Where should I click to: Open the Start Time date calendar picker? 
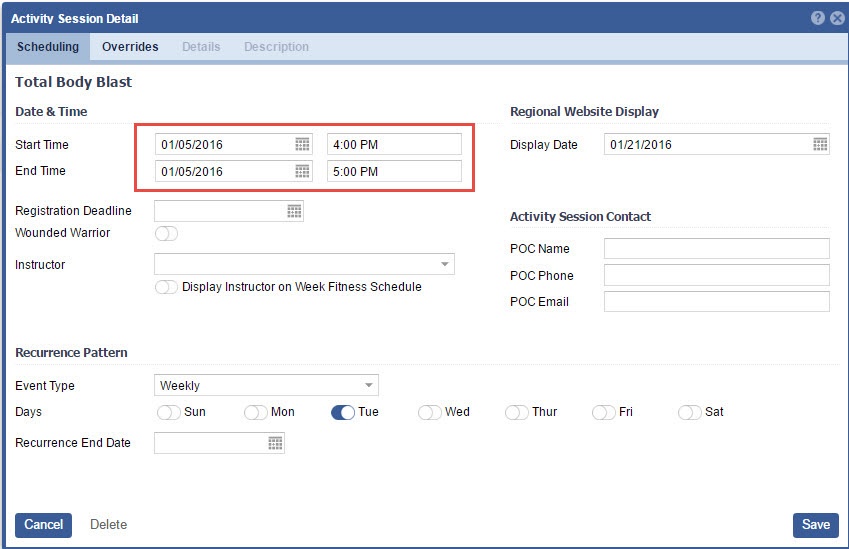[302, 145]
